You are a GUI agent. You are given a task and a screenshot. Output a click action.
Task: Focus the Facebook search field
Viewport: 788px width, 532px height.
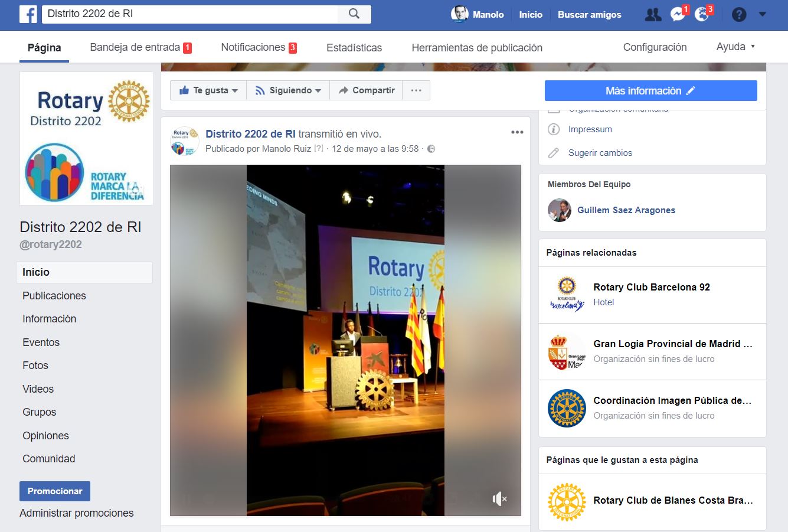190,14
